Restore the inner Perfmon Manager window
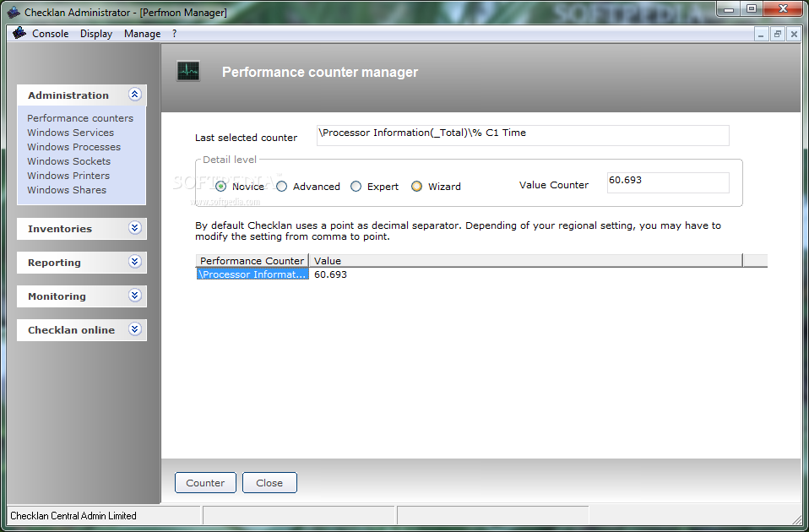This screenshot has height=532, width=809. click(x=778, y=34)
